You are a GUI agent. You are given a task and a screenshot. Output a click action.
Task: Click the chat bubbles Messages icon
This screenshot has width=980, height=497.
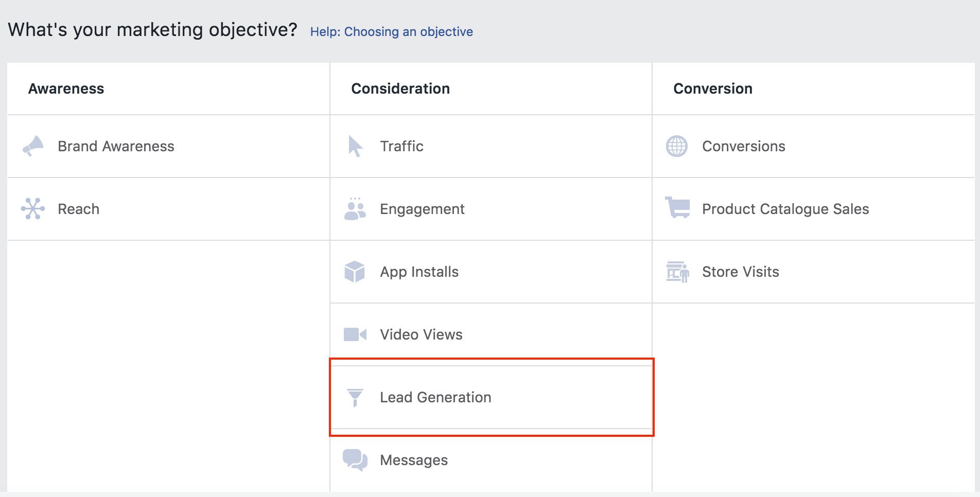tap(355, 460)
